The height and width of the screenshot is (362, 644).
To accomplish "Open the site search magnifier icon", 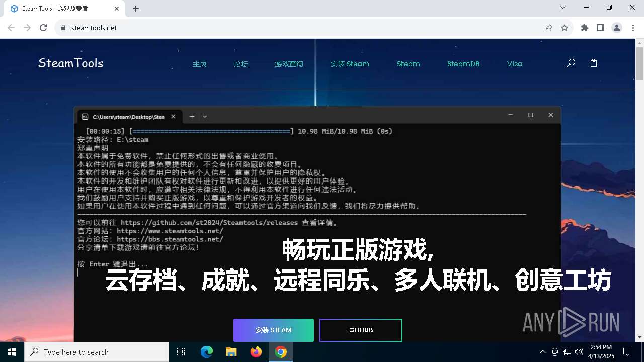I will point(571,63).
